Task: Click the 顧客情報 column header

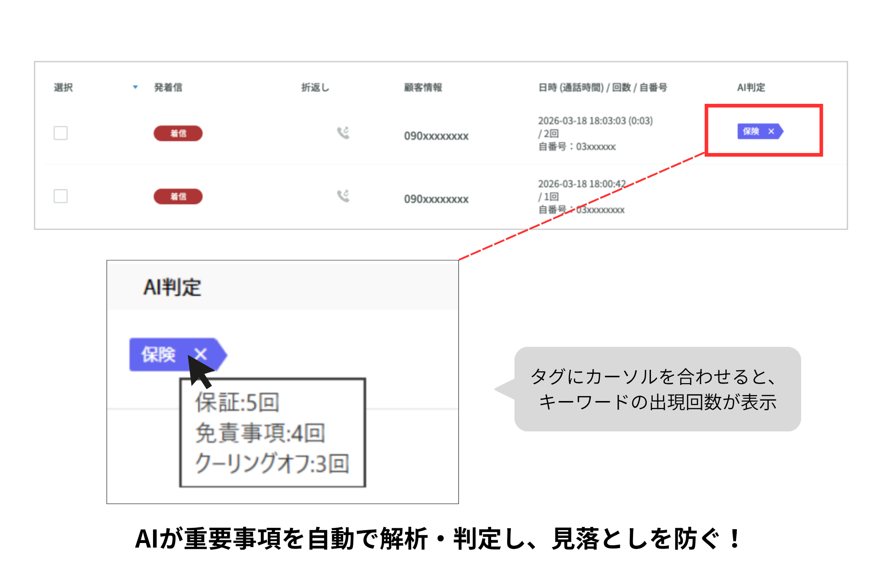Action: pos(424,87)
